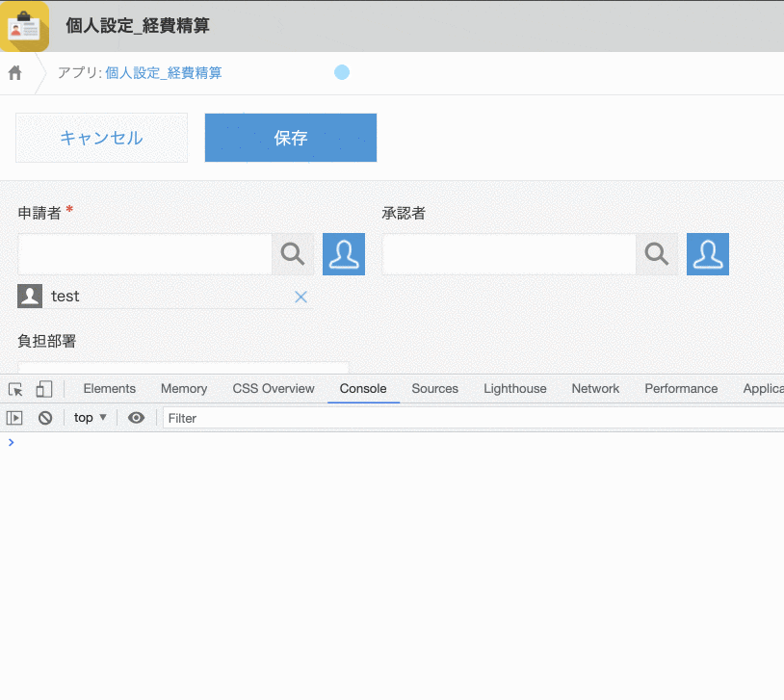Image resolution: width=784 pixels, height=700 pixels.
Task: Open the blue user picker next to 申請者
Action: (x=343, y=253)
